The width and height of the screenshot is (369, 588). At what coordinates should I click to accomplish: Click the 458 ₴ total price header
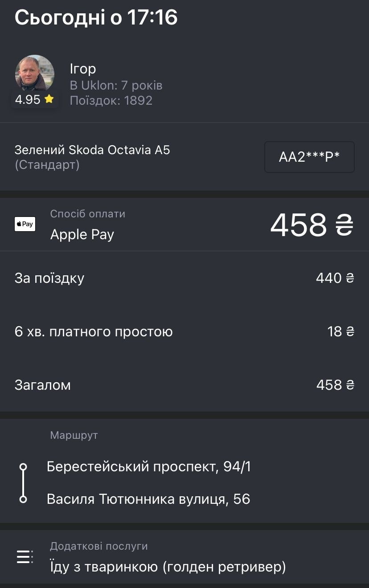tap(312, 225)
